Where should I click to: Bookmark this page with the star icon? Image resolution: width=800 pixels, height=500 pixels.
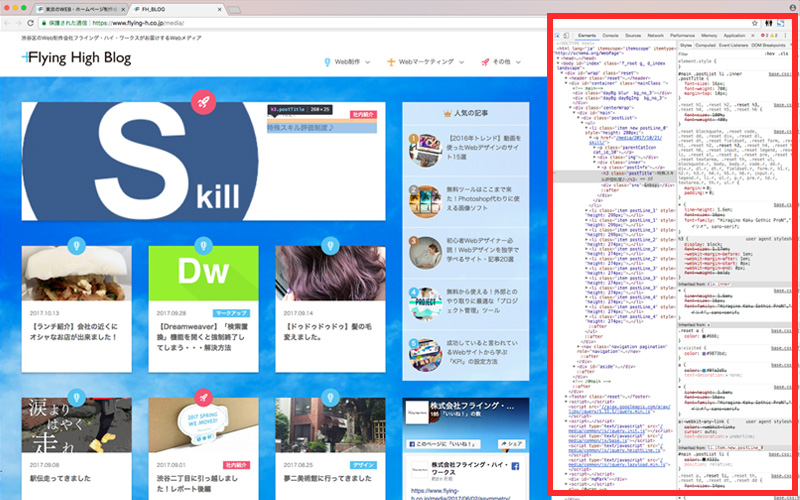click(755, 23)
